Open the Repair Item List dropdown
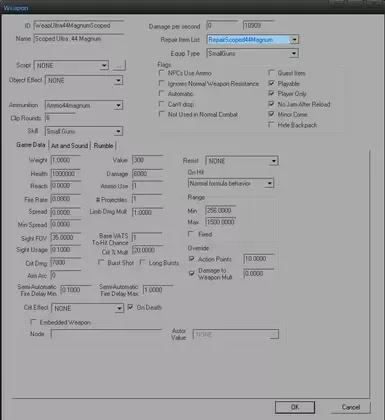Screen dimensions: 385x420 pos(294,40)
